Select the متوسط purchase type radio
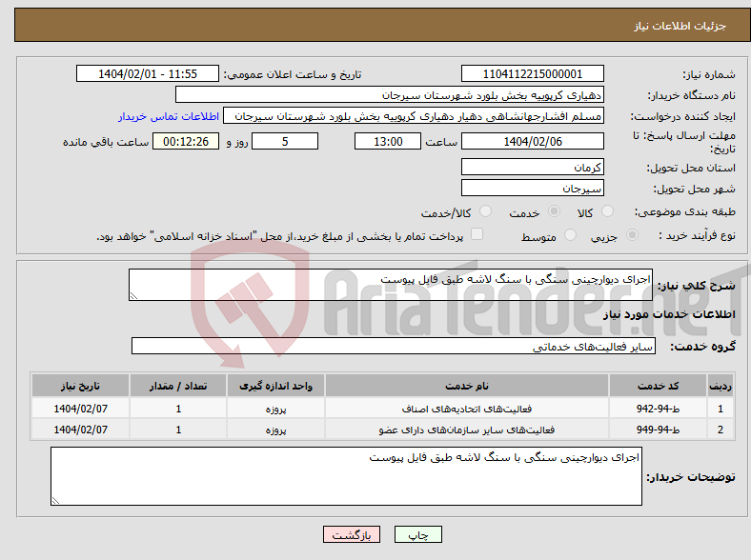751x560 pixels. pyautogui.click(x=570, y=235)
